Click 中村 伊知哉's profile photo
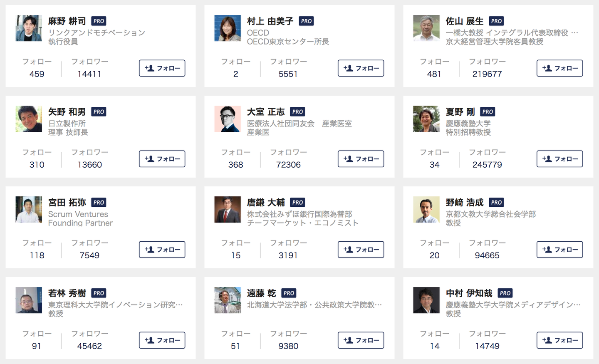Image resolution: width=599 pixels, height=364 pixels. (x=426, y=300)
